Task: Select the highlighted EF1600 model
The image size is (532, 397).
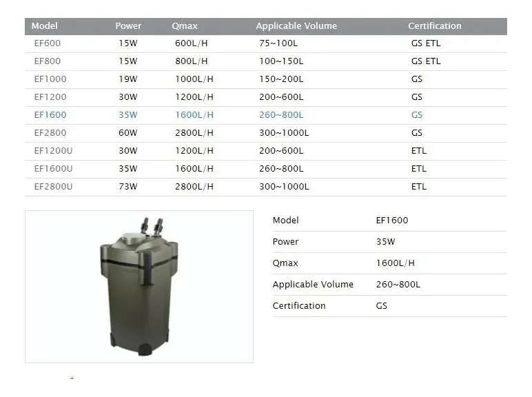Action: click(50, 115)
